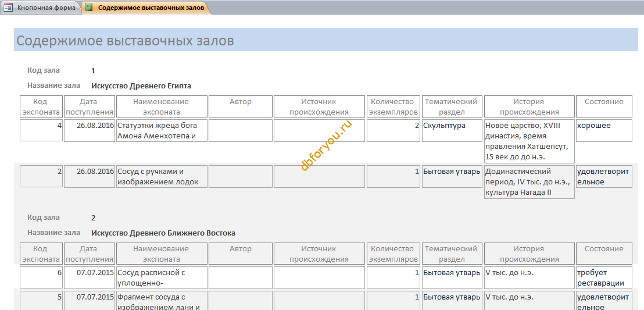Select exhibit name Статуэтки жреца бога Амона
Viewport: 644px width, 310px height.
pyautogui.click(x=162, y=130)
